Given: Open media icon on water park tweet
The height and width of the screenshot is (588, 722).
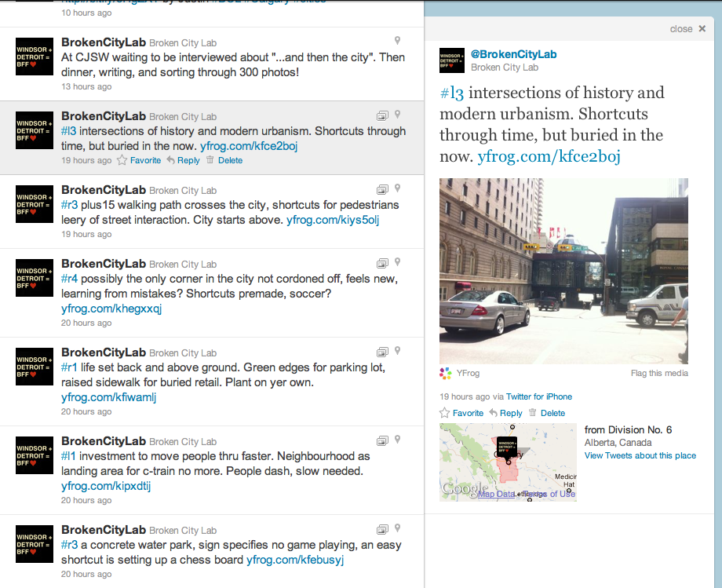Looking at the screenshot, I should [x=382, y=530].
